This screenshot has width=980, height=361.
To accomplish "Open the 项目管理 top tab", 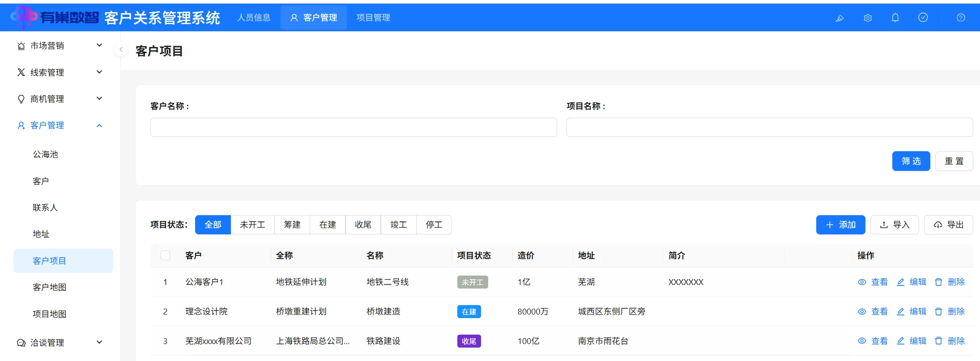I will click(x=373, y=17).
